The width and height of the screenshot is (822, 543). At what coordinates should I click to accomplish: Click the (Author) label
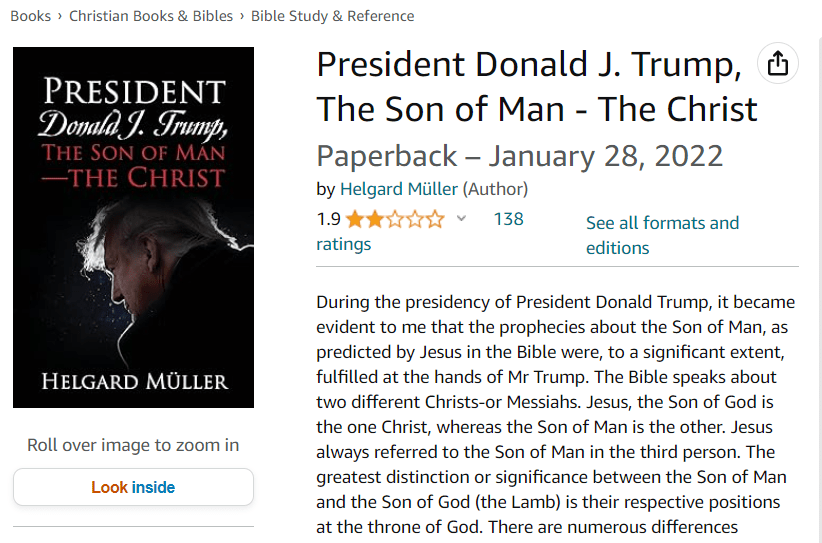[496, 189]
